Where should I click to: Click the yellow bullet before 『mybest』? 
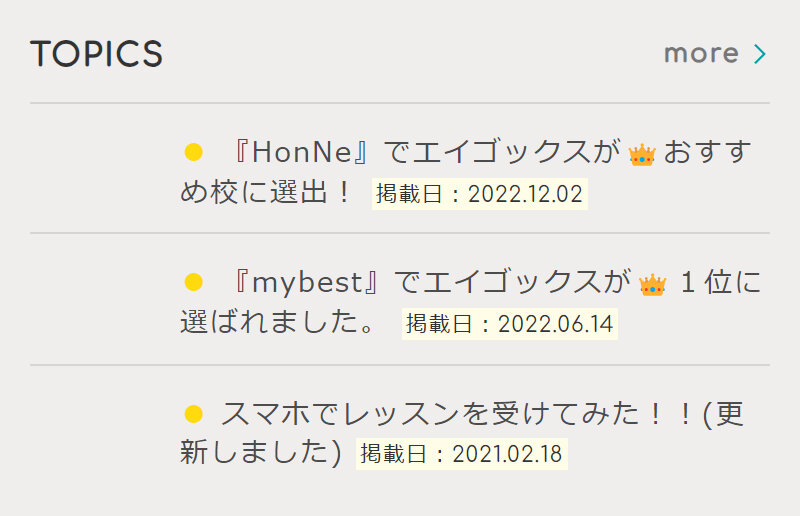[194, 283]
